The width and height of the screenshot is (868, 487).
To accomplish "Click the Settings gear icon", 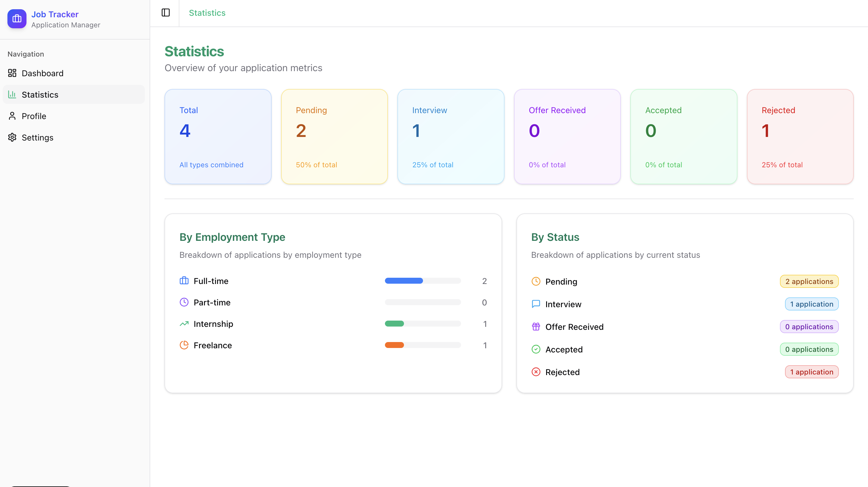I will [x=12, y=138].
